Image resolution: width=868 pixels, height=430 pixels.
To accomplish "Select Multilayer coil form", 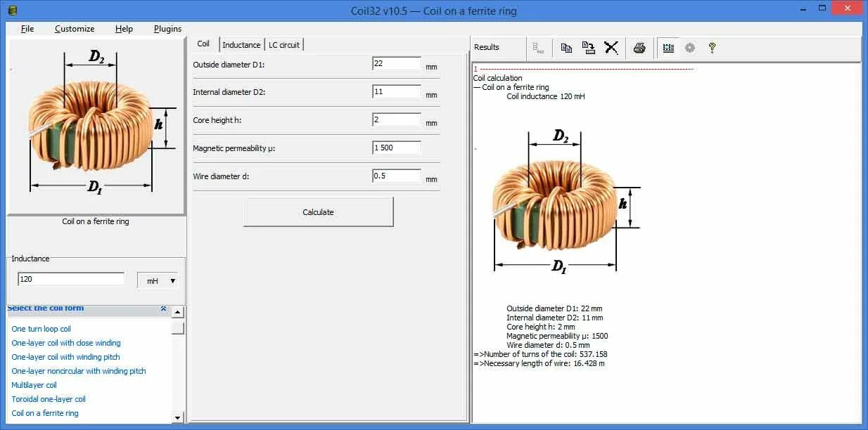I will click(34, 385).
